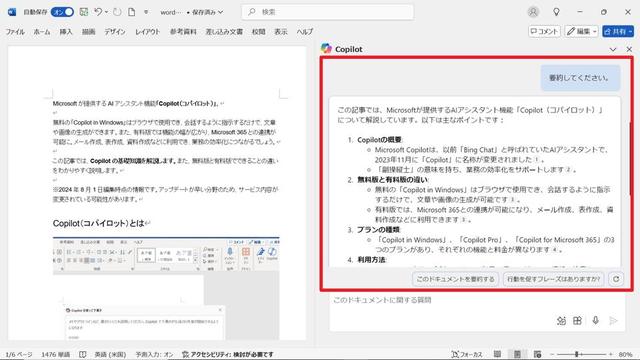640x360 pixels.
Task: Click the green save icon in quick access toolbar
Action: 84,12
